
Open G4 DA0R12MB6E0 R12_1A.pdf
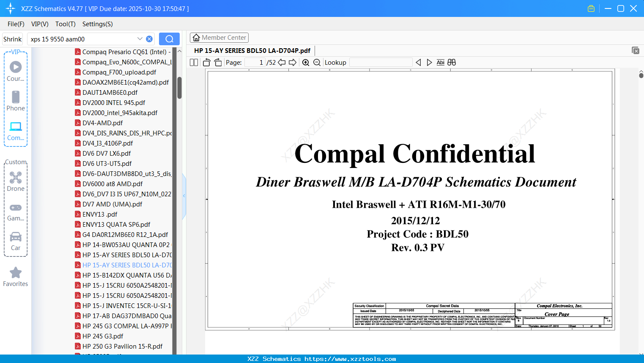(121, 234)
